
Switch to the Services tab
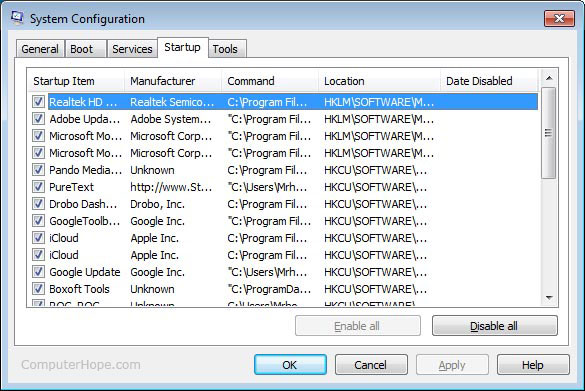(x=132, y=49)
